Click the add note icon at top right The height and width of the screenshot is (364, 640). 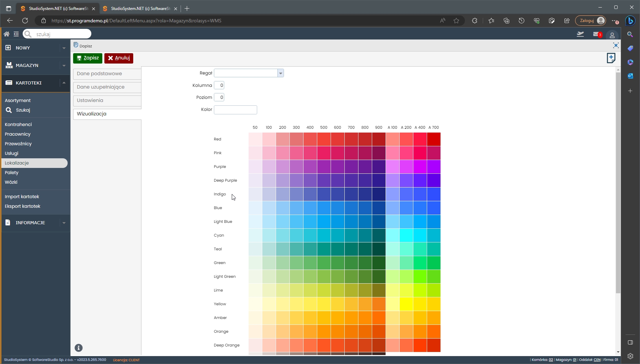tap(611, 58)
